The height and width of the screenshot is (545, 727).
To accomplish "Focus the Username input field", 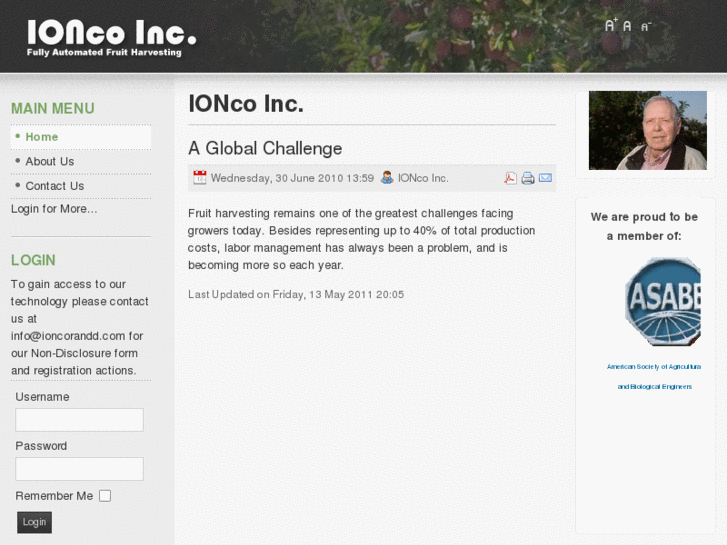I will pos(79,420).
